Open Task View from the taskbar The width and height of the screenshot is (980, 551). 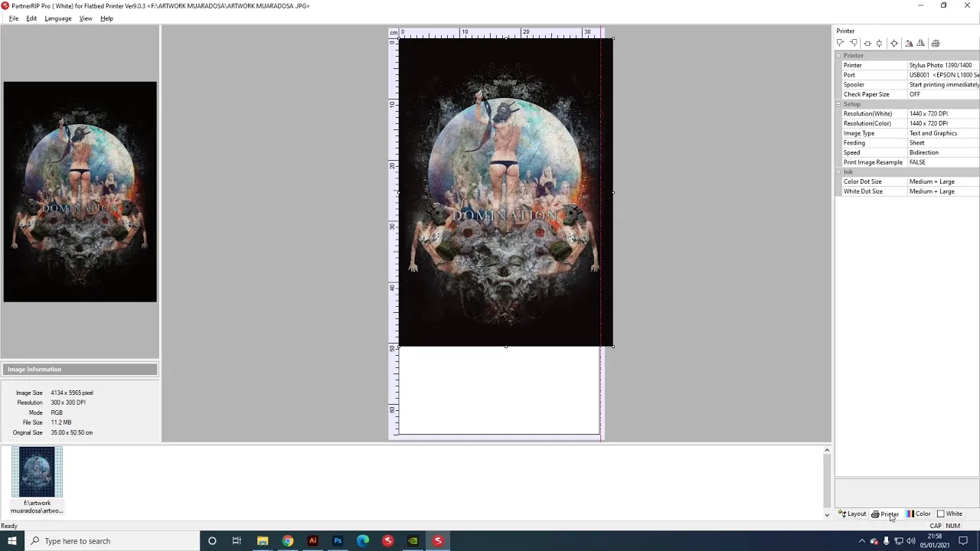pos(237,541)
